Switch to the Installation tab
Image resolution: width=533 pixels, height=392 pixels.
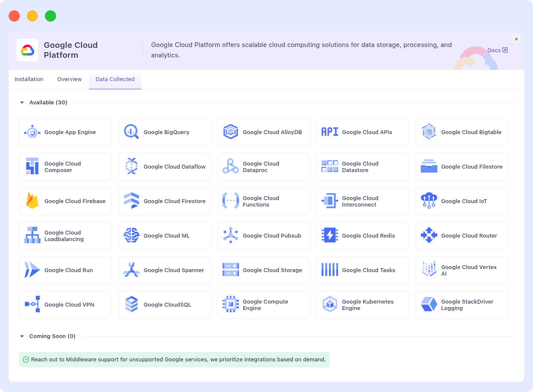(x=29, y=79)
